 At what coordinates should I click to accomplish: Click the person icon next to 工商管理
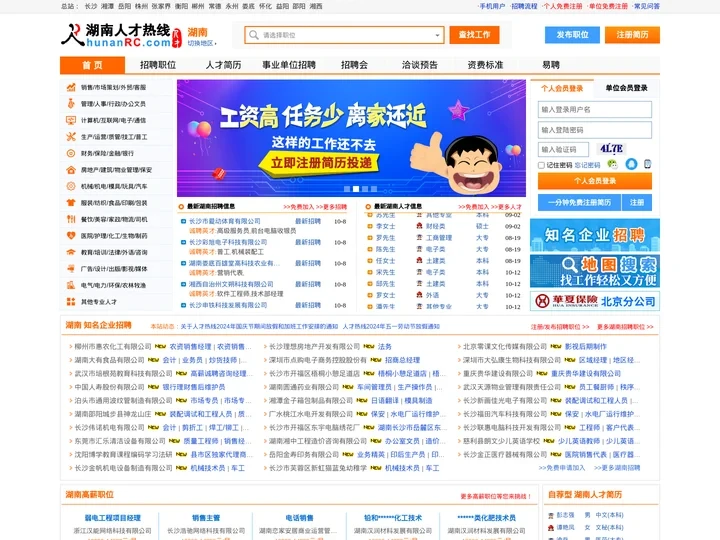click(x=419, y=237)
